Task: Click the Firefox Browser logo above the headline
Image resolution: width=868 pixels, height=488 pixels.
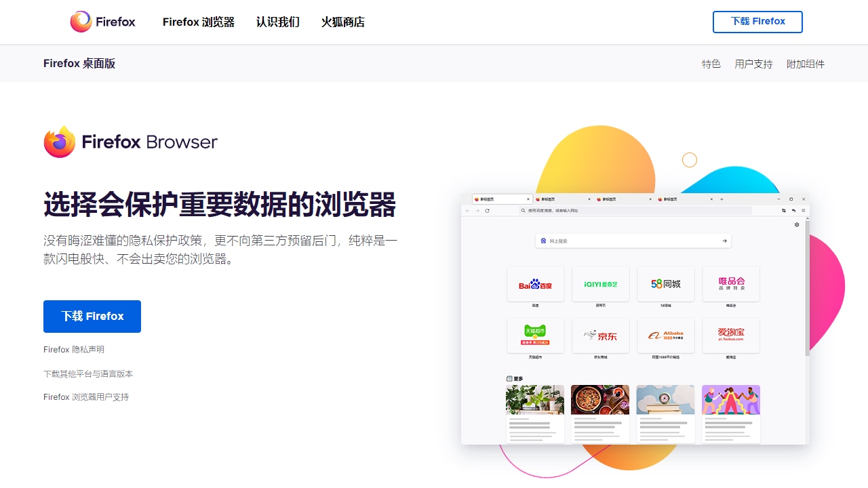Action: coord(130,142)
